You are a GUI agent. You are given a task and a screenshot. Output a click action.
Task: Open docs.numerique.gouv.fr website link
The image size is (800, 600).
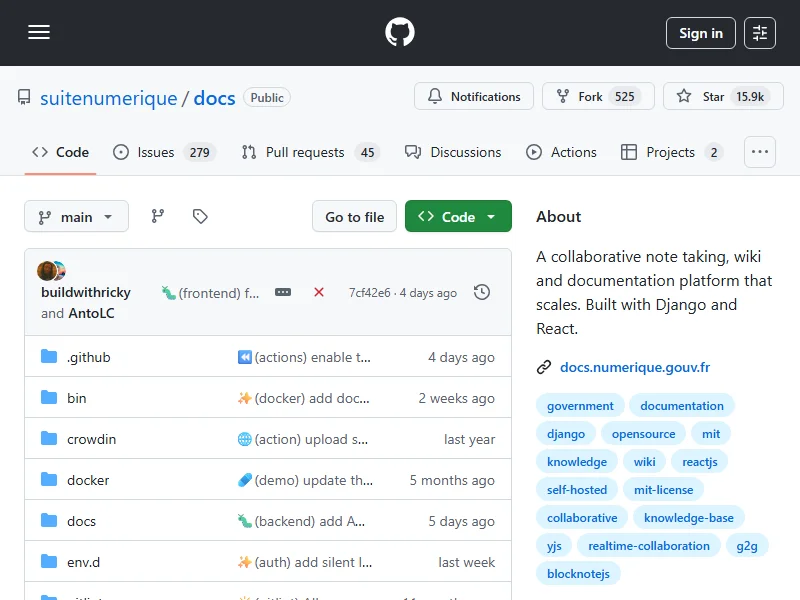pyautogui.click(x=634, y=367)
